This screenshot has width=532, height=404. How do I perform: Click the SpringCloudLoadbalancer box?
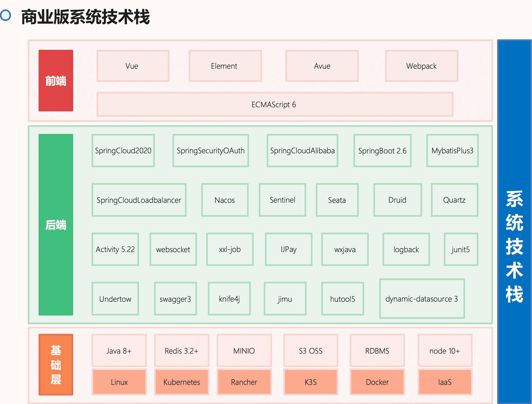click(139, 200)
